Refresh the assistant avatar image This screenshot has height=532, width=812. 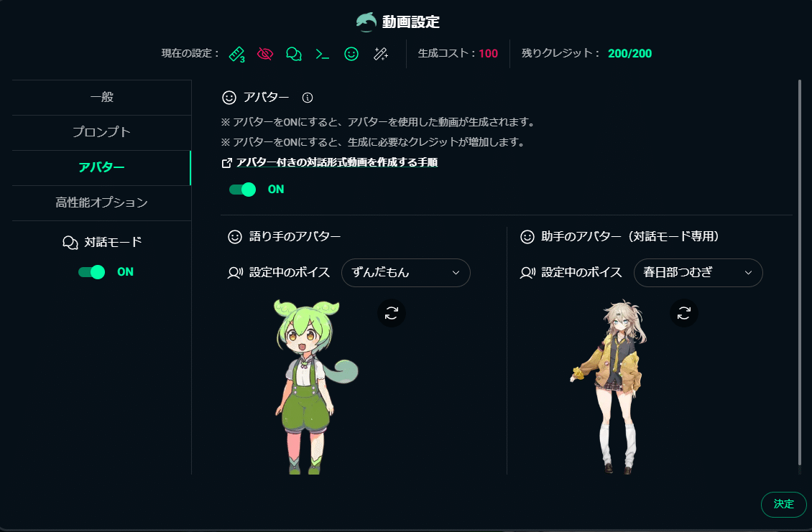point(684,313)
